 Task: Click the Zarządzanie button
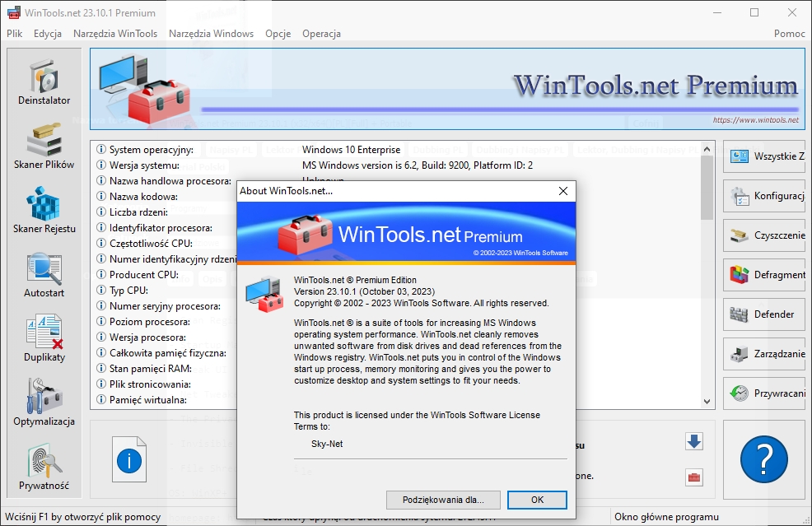pos(764,354)
